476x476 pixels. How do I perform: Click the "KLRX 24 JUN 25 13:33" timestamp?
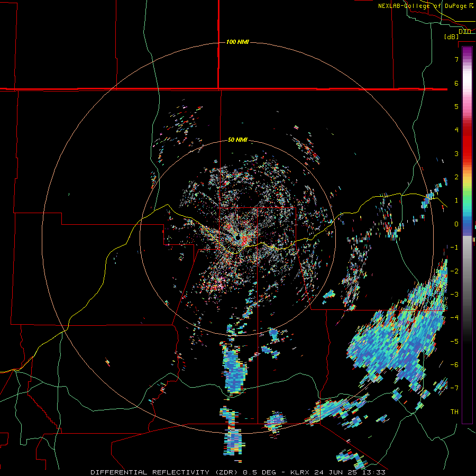point(338,472)
